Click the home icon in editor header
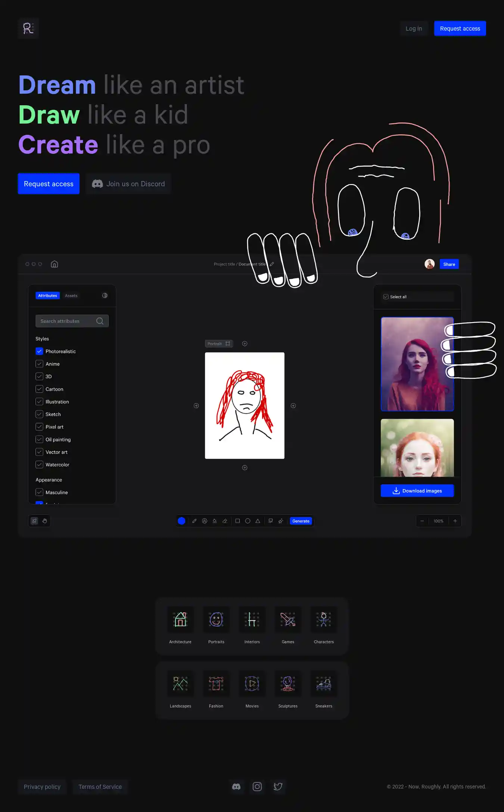504x812 pixels. [x=55, y=264]
